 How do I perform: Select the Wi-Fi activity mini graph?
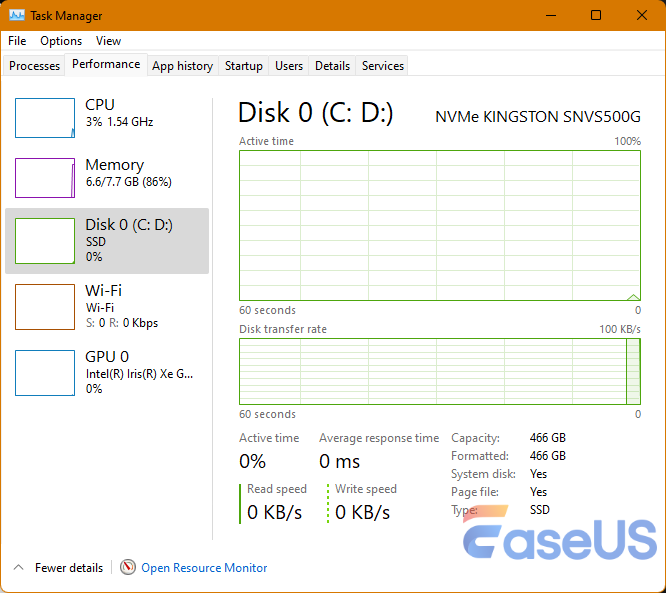point(45,307)
